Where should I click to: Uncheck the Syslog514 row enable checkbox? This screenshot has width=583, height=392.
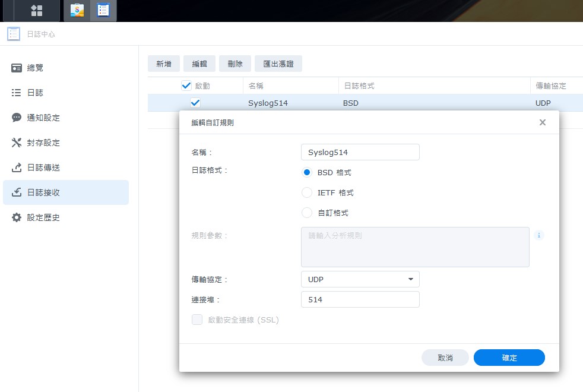click(195, 103)
